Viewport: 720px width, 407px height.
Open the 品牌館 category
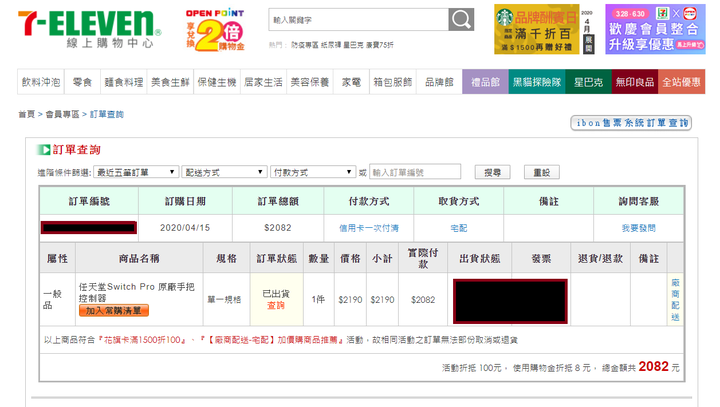pyautogui.click(x=439, y=82)
